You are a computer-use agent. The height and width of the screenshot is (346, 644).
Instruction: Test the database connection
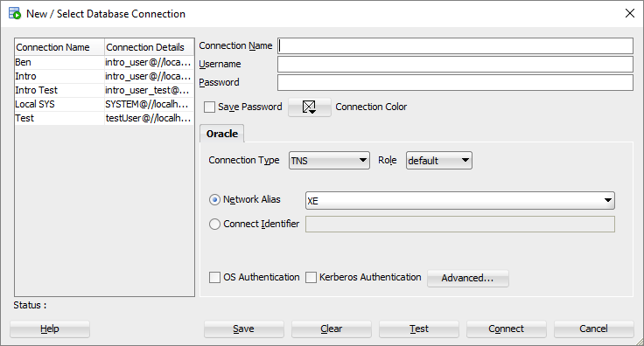click(x=418, y=329)
